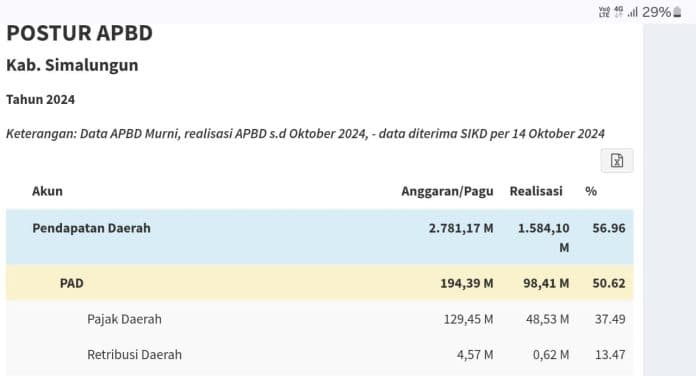The image size is (696, 376).
Task: Click the Tahun 2024 label
Action: 40,99
